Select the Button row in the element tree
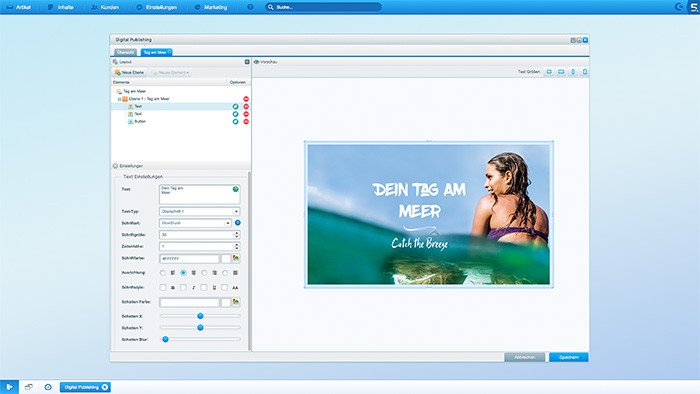Viewport: 700px width, 394px height. (x=181, y=121)
